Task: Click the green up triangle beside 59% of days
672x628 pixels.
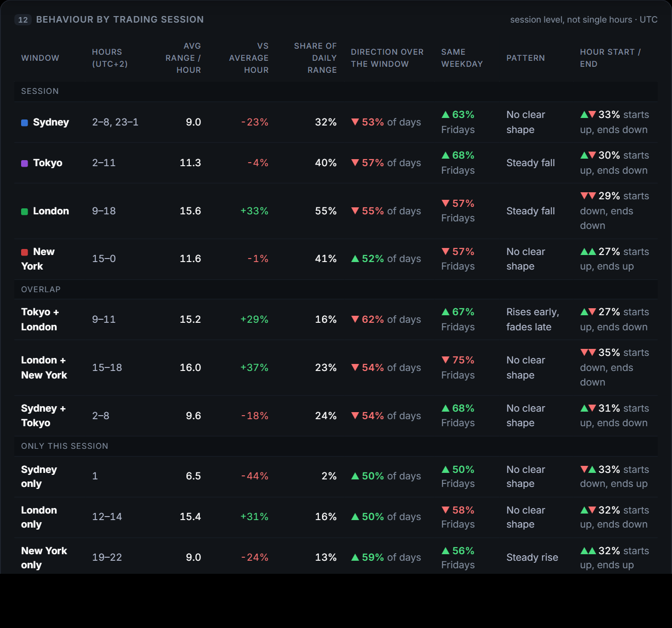Action: coord(355,557)
